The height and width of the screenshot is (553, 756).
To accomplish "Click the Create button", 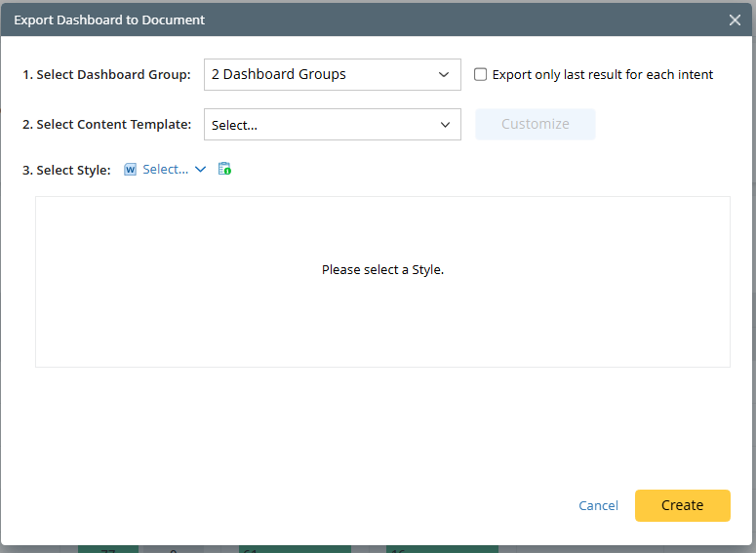I will point(682,505).
